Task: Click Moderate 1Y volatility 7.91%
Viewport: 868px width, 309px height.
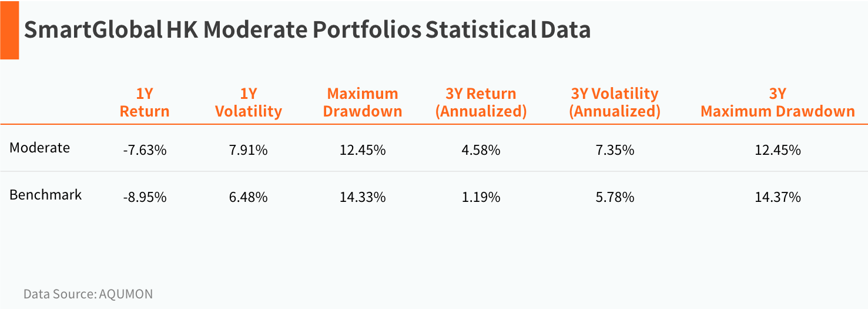Action: tap(249, 150)
